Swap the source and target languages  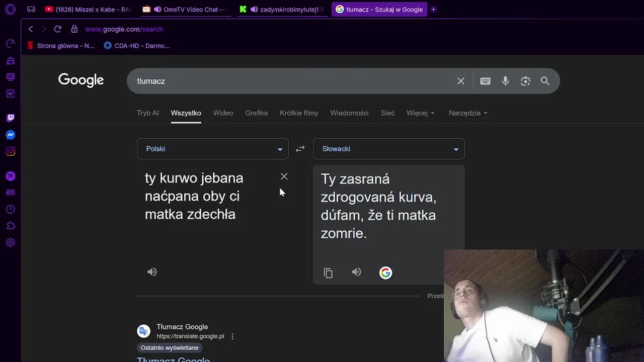tap(300, 149)
